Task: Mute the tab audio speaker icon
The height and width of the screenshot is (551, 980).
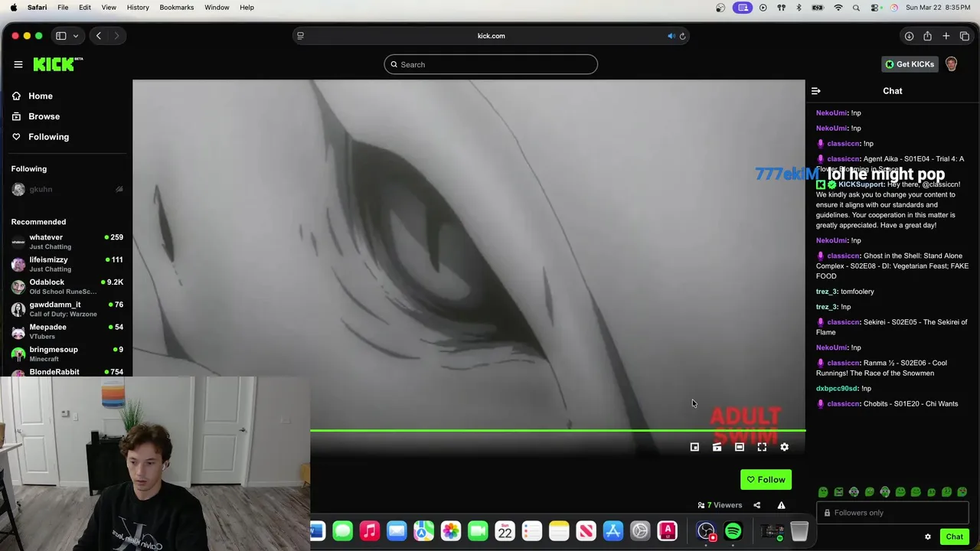Action: coord(671,36)
